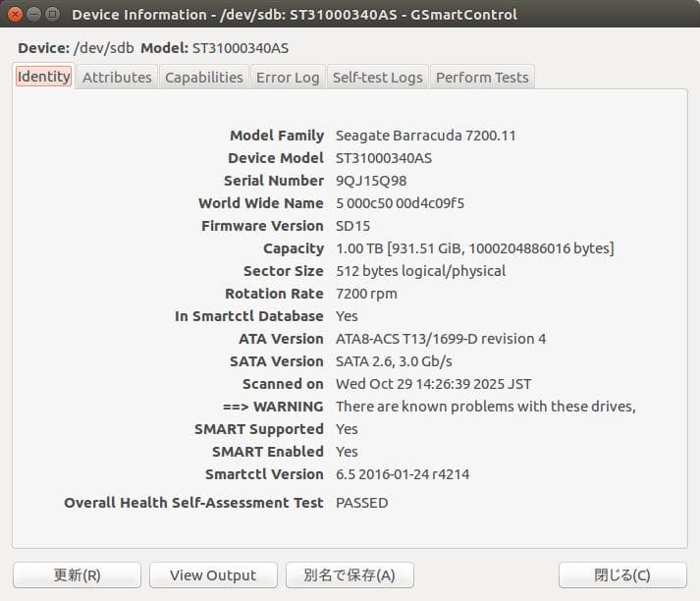Select SATA 2.6, 3.0 Gb/s value

(394, 361)
